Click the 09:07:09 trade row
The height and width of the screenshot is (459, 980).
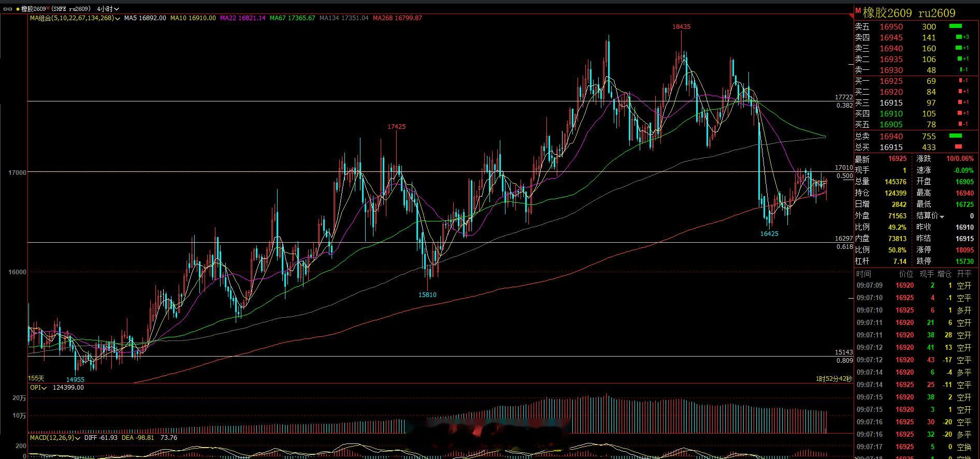point(915,285)
